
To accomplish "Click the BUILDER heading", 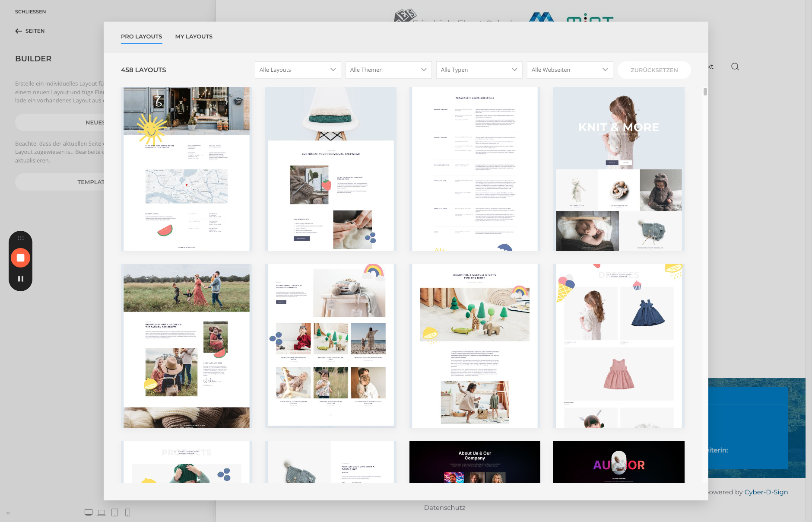I will point(33,59).
